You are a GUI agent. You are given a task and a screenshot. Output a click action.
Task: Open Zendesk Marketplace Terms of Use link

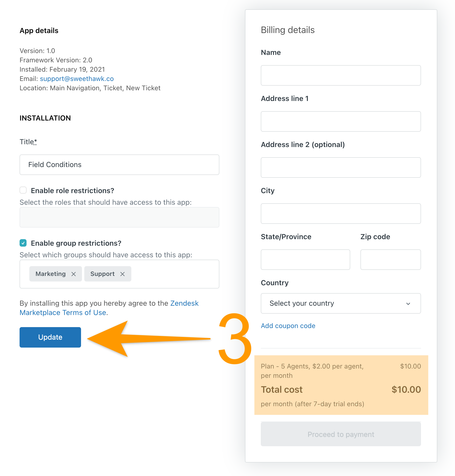pyautogui.click(x=109, y=308)
